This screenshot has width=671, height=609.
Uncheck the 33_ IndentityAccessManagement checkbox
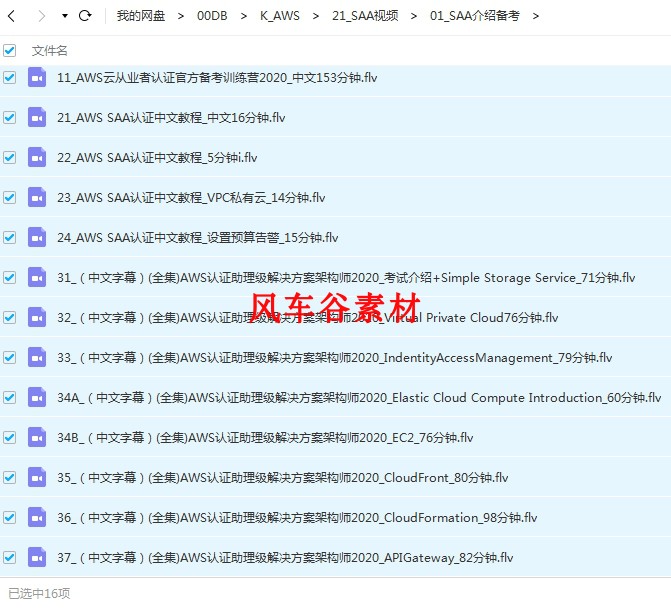(9, 357)
